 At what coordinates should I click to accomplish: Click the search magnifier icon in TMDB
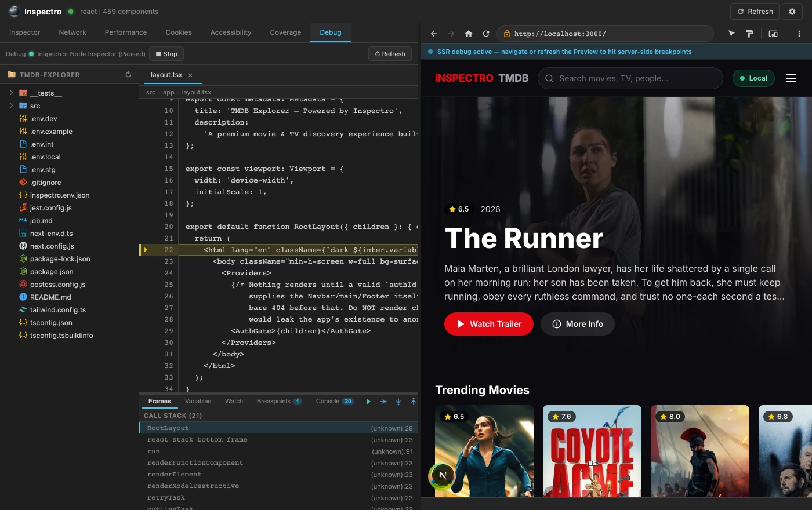click(549, 78)
